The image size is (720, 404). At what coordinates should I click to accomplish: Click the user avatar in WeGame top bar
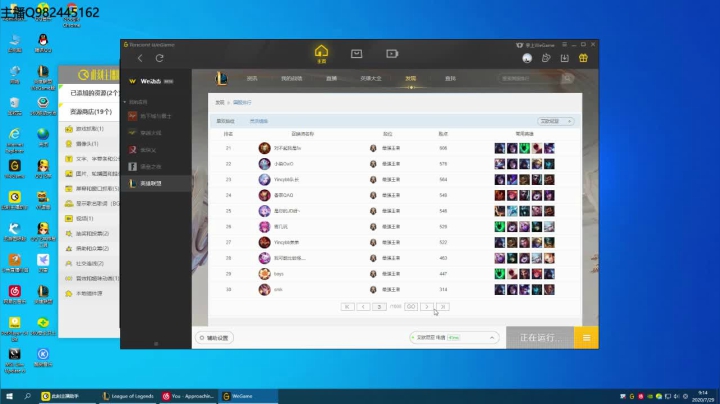[x=527, y=58]
